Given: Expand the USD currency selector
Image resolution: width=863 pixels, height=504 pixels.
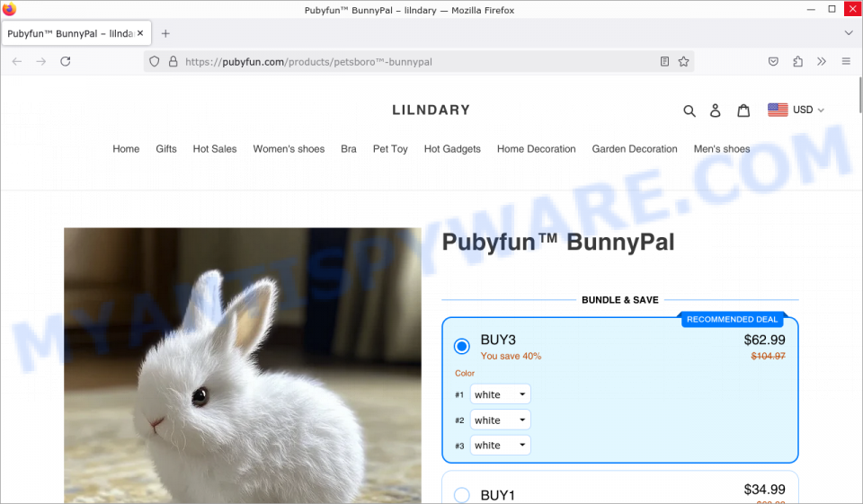Looking at the screenshot, I should [x=808, y=110].
